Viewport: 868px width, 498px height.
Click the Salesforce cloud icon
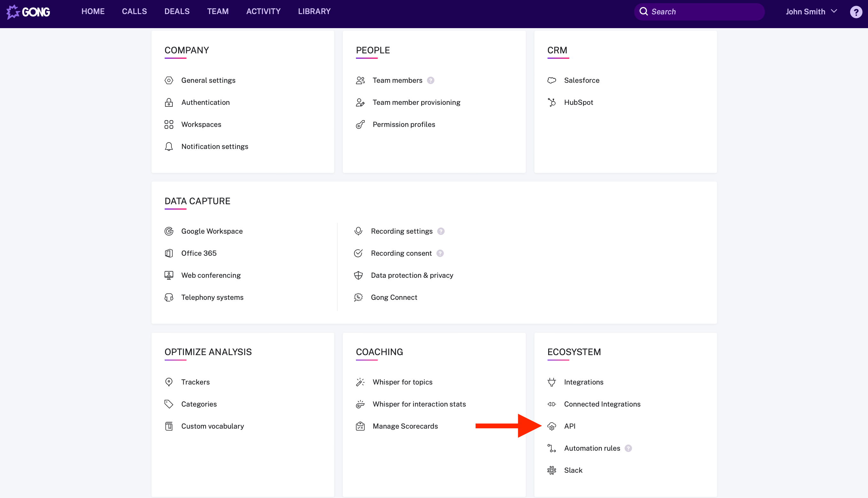(x=551, y=80)
